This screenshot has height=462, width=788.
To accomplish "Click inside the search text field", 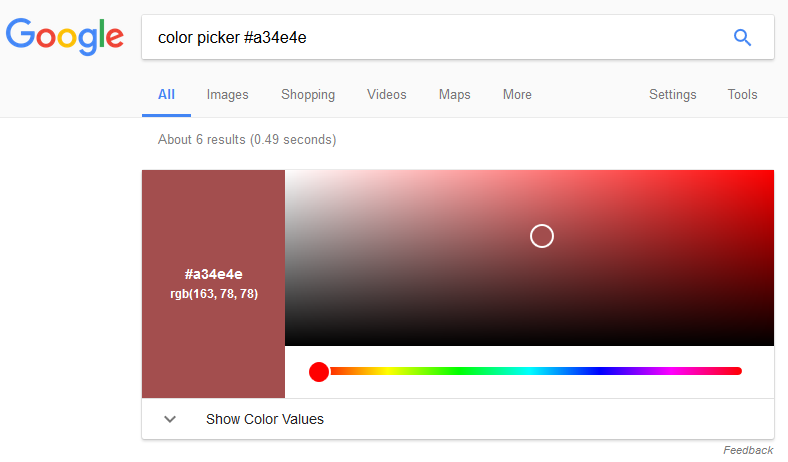I will (430, 38).
